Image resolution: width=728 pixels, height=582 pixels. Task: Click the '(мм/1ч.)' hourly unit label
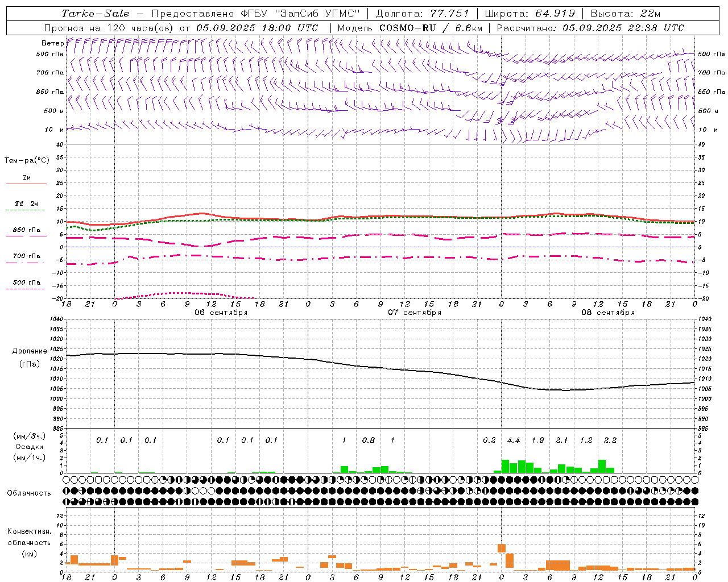(x=28, y=458)
